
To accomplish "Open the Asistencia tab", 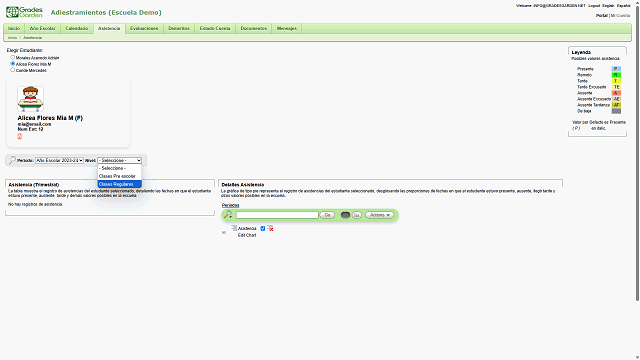I will point(109,29).
